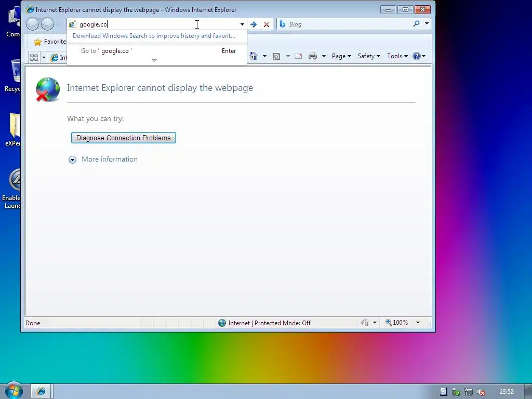Open the Windows Start orb
Viewport: 532px width, 399px height.
pos(14,390)
